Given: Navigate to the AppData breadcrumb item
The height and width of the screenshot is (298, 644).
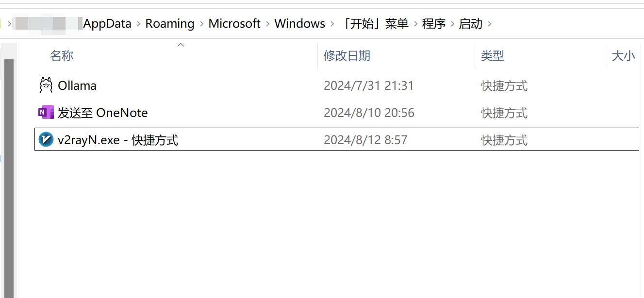Looking at the screenshot, I should click(107, 23).
